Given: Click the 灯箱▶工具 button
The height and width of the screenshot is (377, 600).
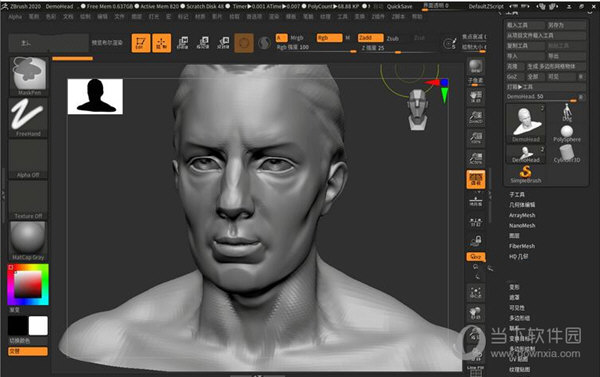Looking at the screenshot, I should [545, 87].
